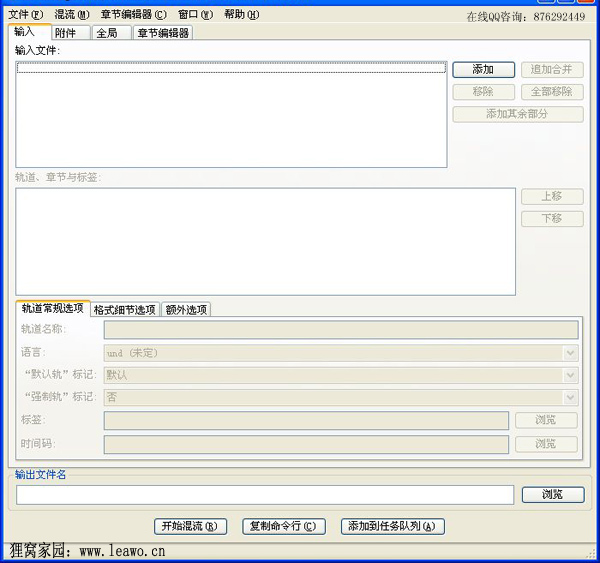Click 浏览 button for output file name

point(553,494)
